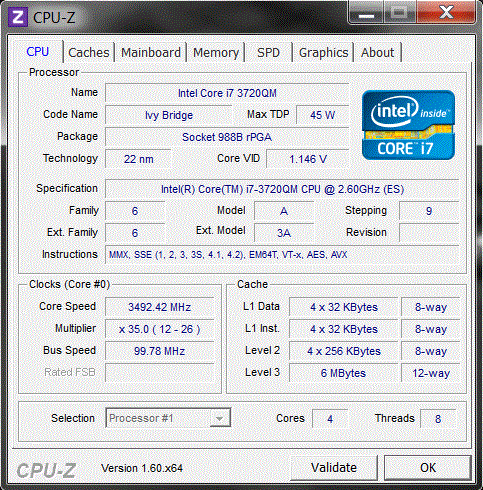483x490 pixels.
Task: Click the Level 3 12-way associativity value
Action: click(431, 373)
